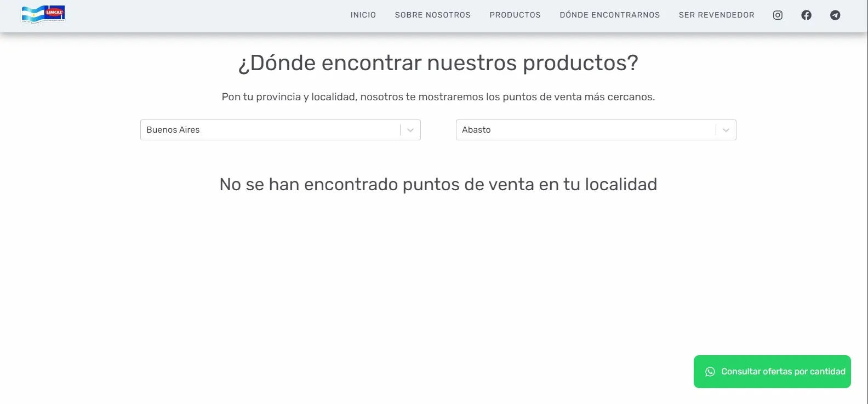Open SER REVENDEDOR page
The image size is (868, 404).
pos(717,15)
